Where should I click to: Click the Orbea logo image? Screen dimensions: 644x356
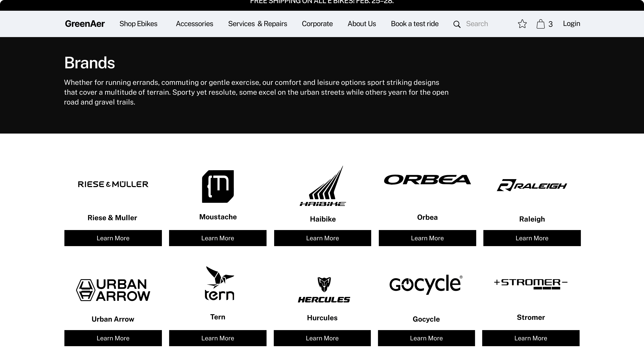tap(427, 180)
